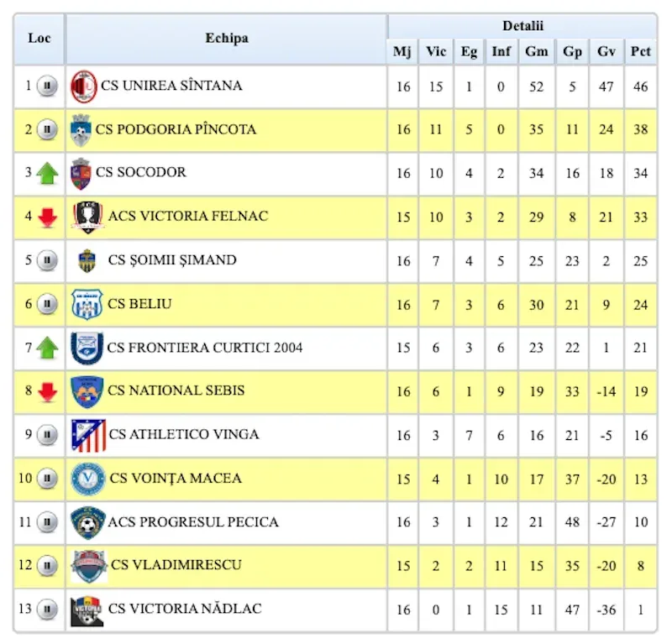Open CS Frontiera Curtici 2004 team name
Viewport: 672px width, 639px height.
point(205,348)
